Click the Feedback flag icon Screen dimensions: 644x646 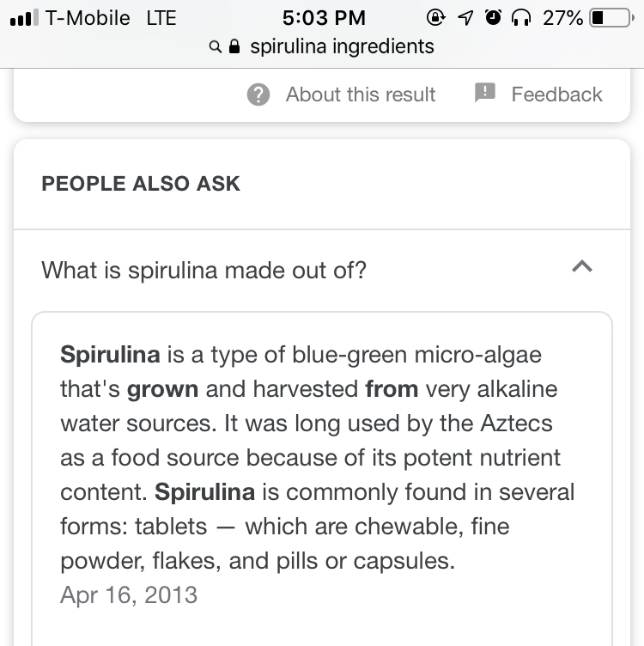(485, 94)
